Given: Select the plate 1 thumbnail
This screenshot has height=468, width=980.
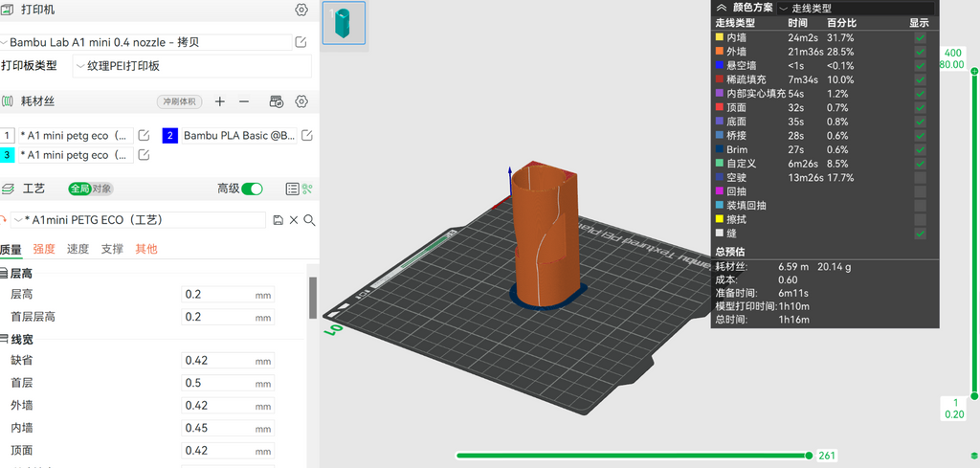Looking at the screenshot, I should pos(344,23).
